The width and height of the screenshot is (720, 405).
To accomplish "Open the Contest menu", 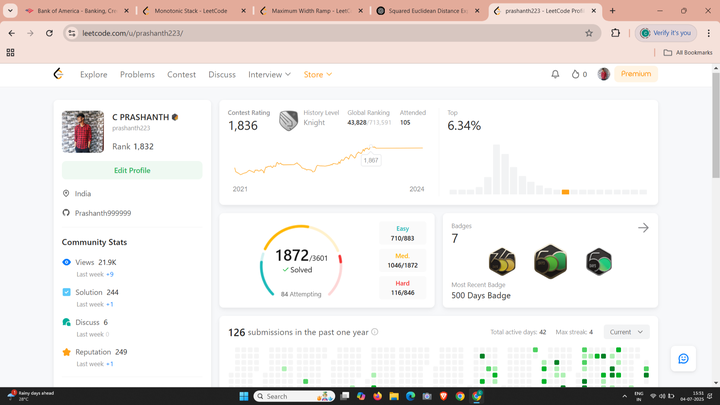I will coord(181,74).
